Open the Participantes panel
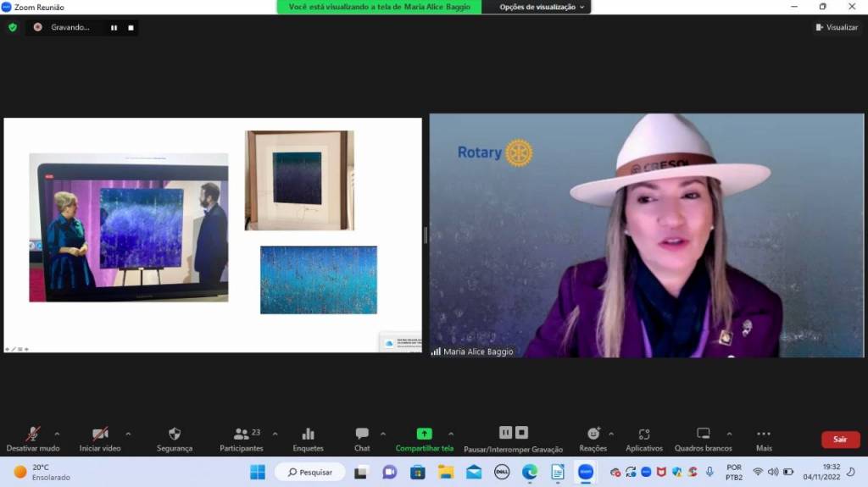This screenshot has height=487, width=868. (242, 434)
